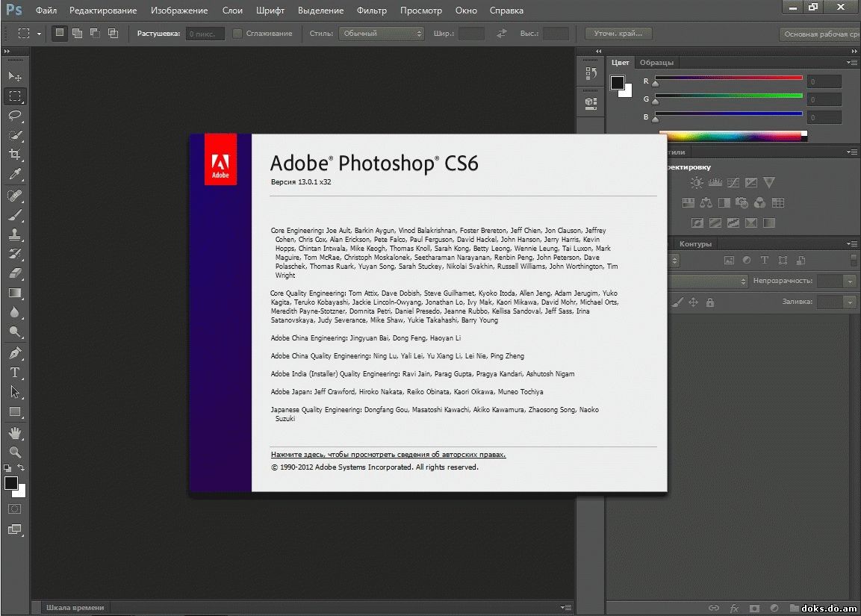
Task: Select the Dodge tool
Action: click(x=15, y=332)
